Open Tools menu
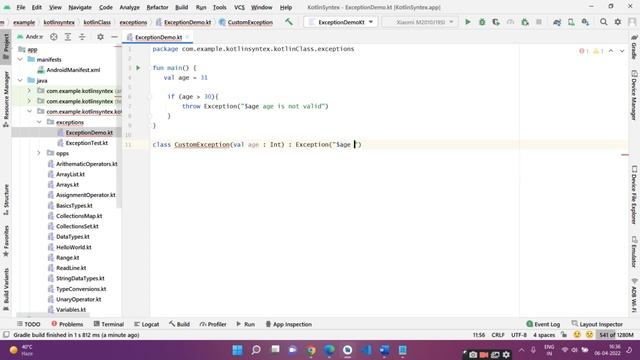The height and width of the screenshot is (360, 640). [x=219, y=7]
